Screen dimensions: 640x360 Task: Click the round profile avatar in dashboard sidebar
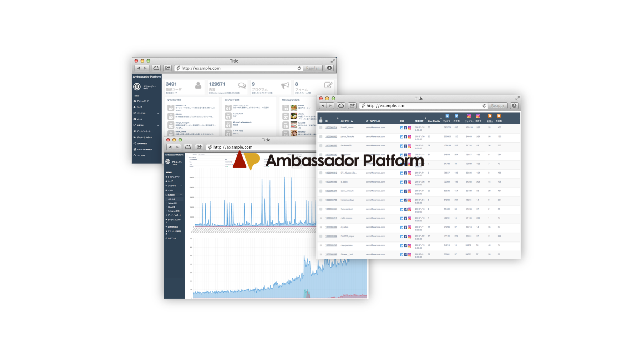pyautogui.click(x=137, y=87)
